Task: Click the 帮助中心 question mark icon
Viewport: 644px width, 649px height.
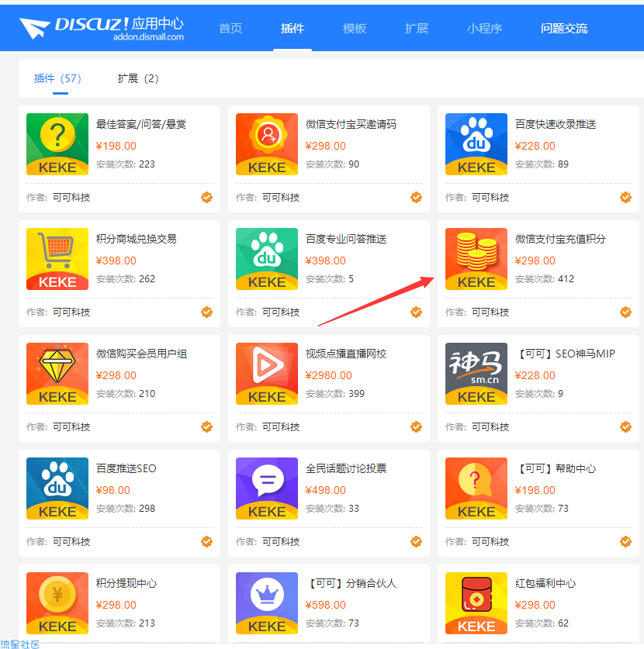Action: click(476, 488)
